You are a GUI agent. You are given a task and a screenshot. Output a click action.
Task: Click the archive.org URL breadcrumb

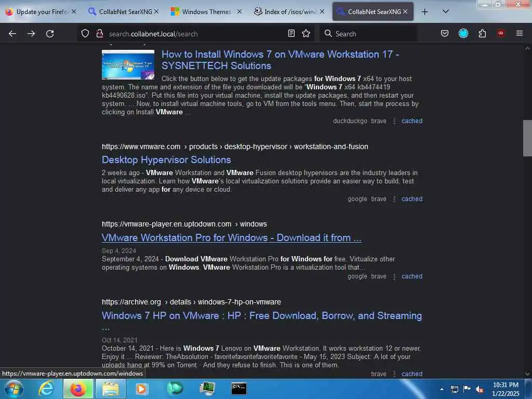[x=191, y=302]
